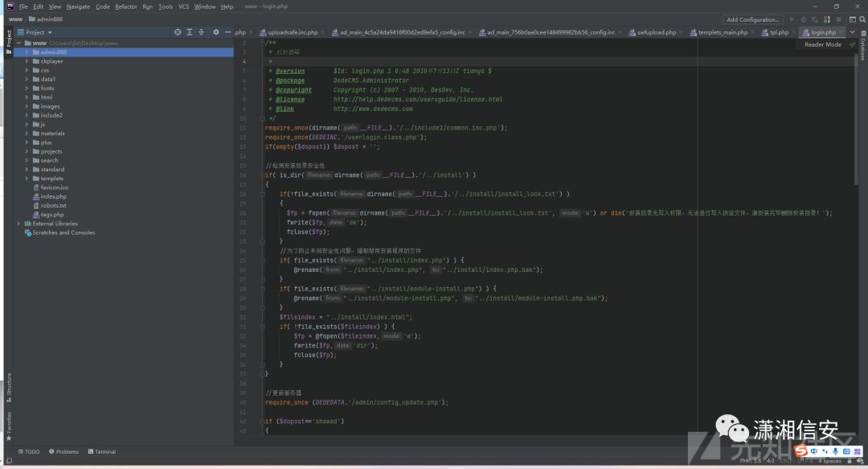This screenshot has width=868, height=469.
Task: Click the Expand All icon in Project panel
Action: [190, 32]
